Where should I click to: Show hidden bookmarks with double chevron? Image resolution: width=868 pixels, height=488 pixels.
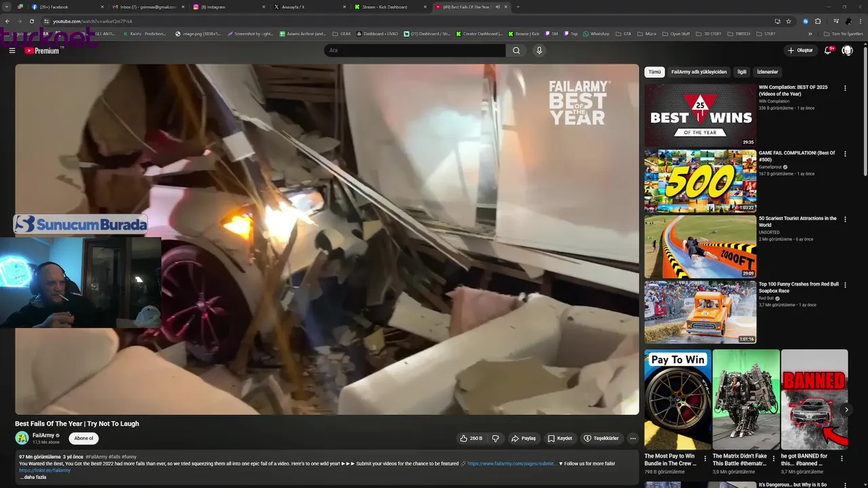click(x=812, y=33)
